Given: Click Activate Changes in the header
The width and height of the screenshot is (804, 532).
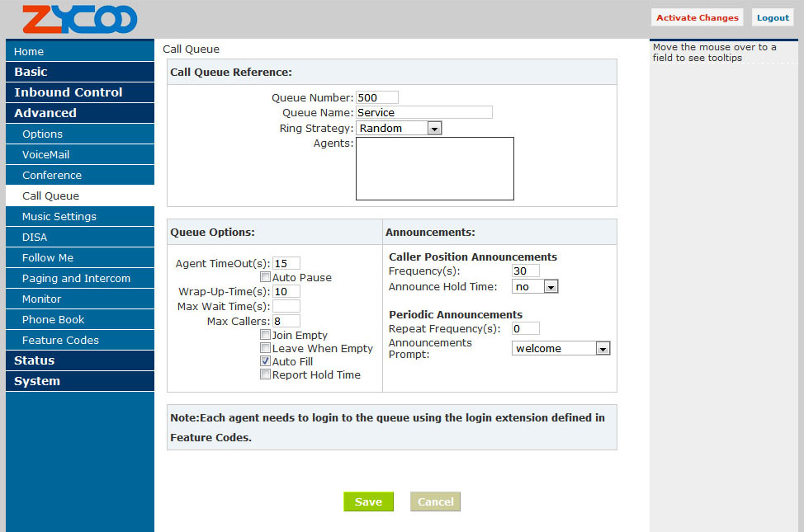Looking at the screenshot, I should pos(697,18).
